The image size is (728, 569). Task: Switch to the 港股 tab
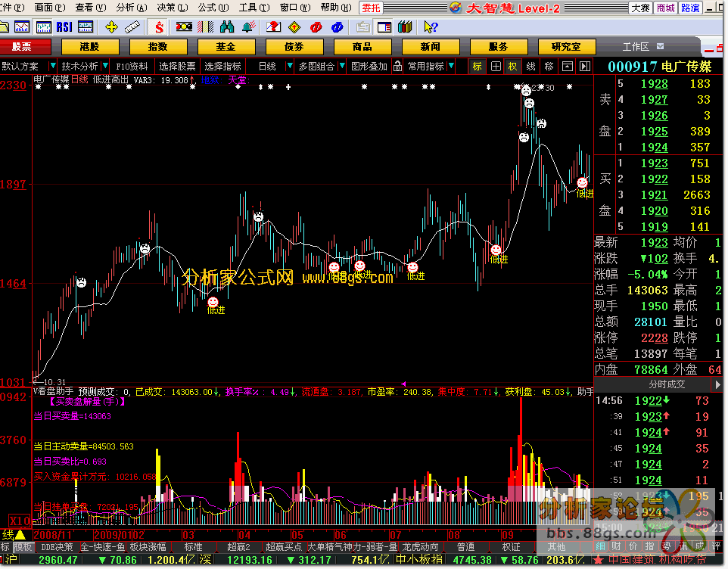click(90, 47)
